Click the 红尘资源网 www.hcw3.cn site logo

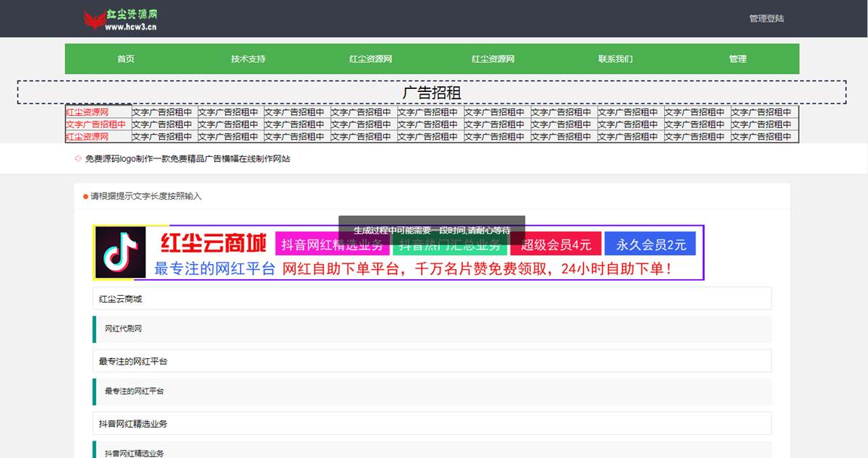(x=121, y=20)
